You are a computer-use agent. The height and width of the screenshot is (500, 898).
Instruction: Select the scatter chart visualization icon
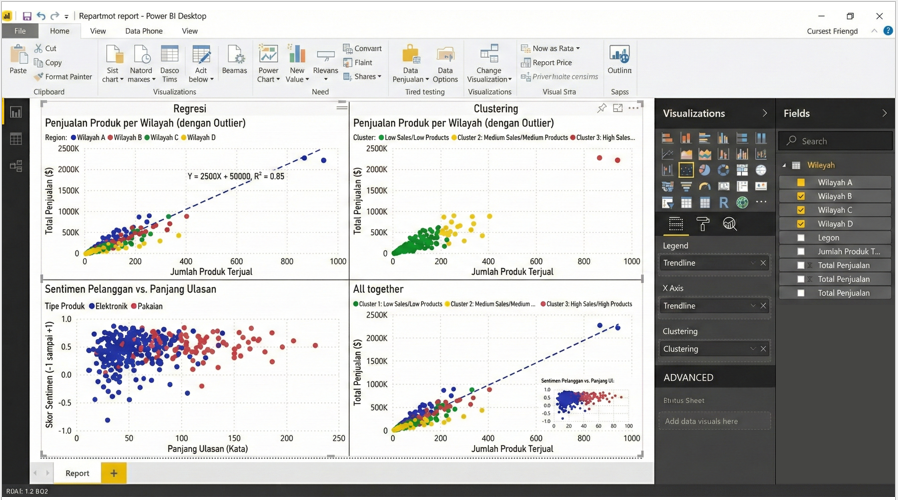coord(686,170)
